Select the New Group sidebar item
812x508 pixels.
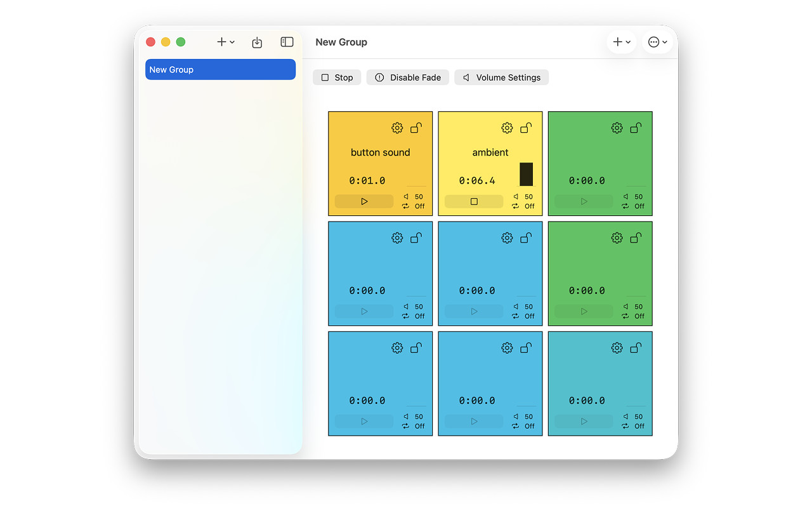[220, 70]
